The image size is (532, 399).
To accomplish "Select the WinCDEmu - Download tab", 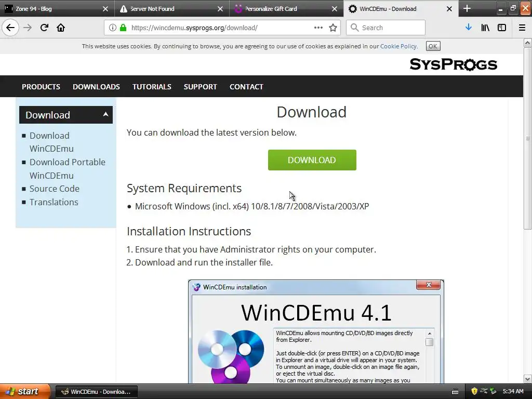I will [x=401, y=9].
